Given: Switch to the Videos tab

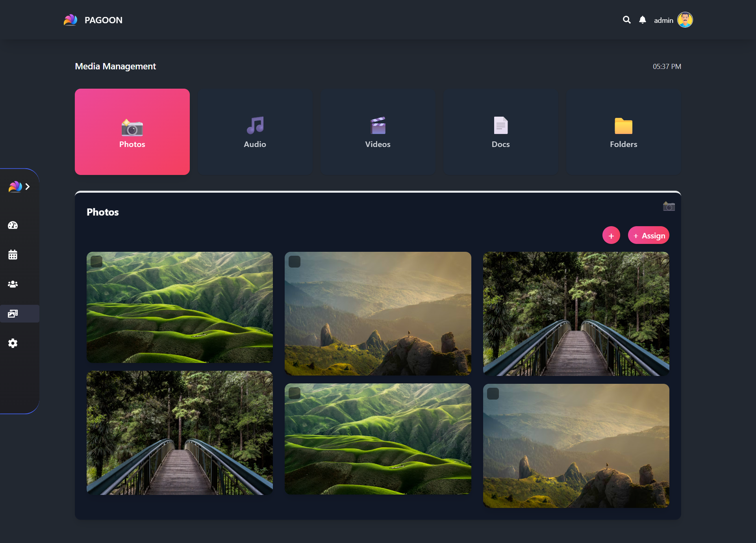Looking at the screenshot, I should [378, 132].
